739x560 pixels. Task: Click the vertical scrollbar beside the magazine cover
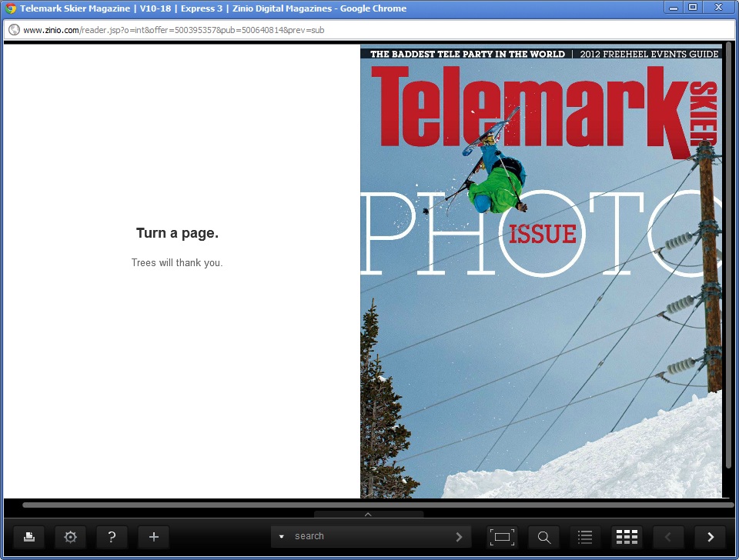coord(729,255)
